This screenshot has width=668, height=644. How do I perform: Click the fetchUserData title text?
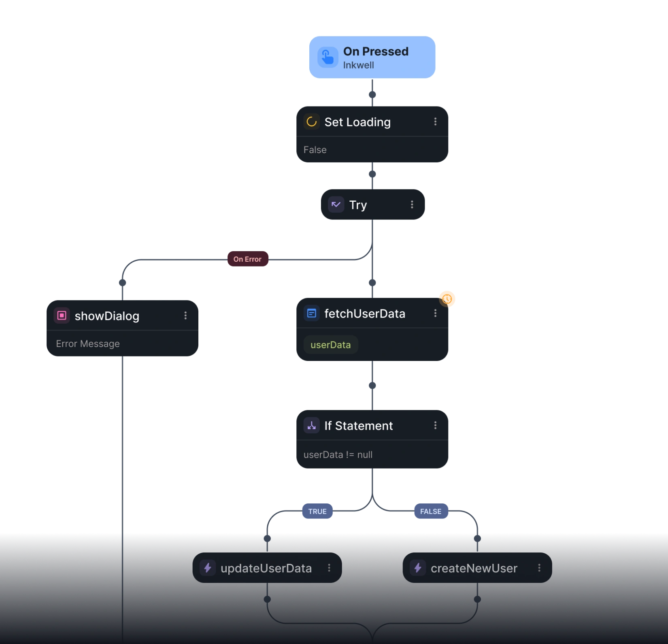[x=365, y=313]
